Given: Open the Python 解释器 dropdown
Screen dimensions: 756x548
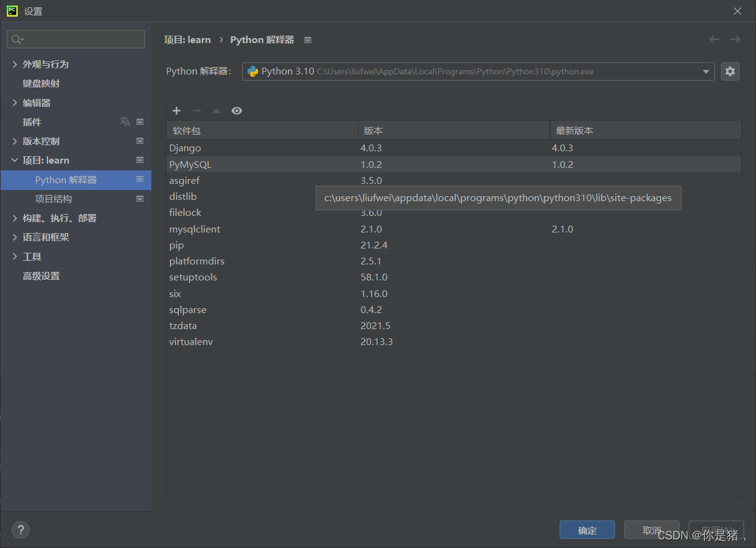Looking at the screenshot, I should pos(478,71).
